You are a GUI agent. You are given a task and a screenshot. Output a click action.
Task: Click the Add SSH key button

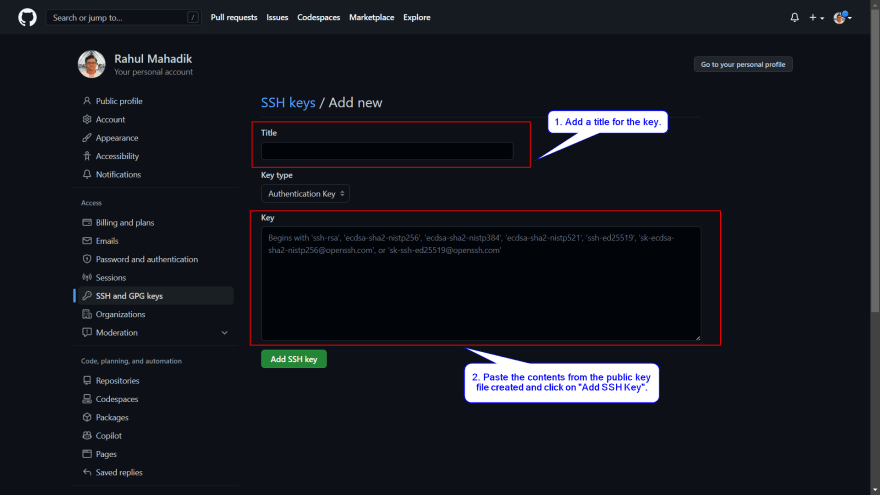[294, 359]
